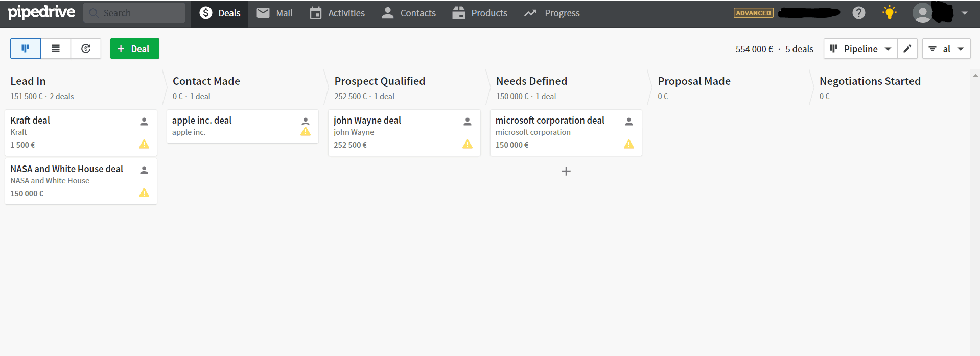Click the lightbulb tips icon
980x356 pixels.
click(890, 12)
